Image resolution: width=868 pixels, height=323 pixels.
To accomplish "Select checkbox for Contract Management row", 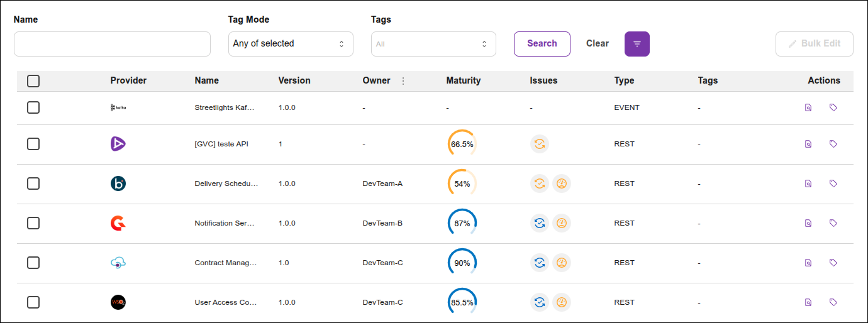I will (x=33, y=263).
